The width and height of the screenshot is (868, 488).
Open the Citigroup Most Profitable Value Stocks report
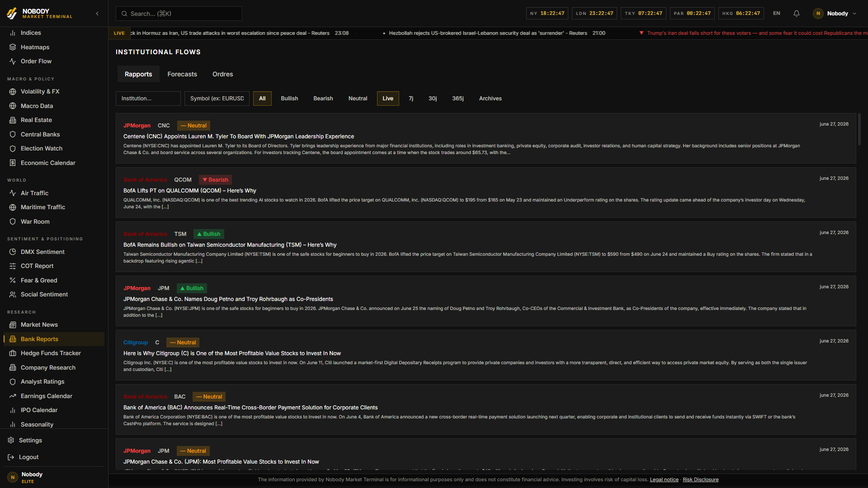click(486, 355)
